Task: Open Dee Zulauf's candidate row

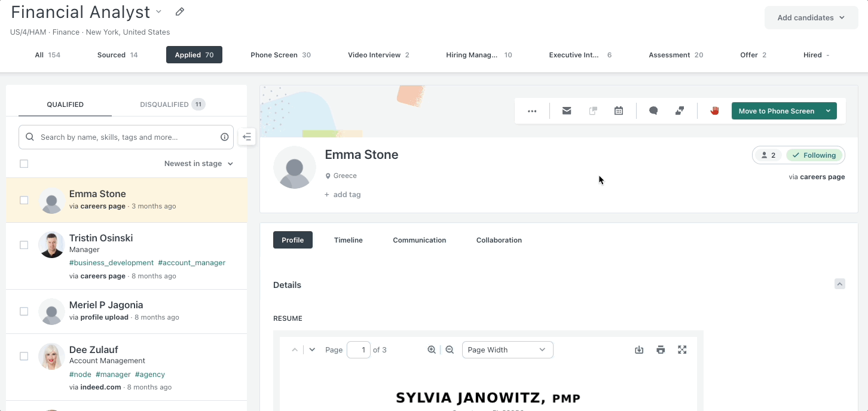Action: coord(126,367)
